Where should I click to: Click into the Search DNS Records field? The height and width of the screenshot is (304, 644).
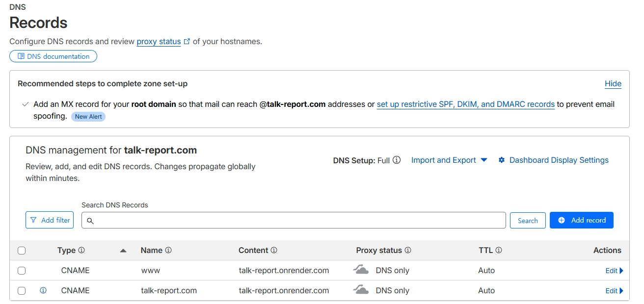click(294, 220)
